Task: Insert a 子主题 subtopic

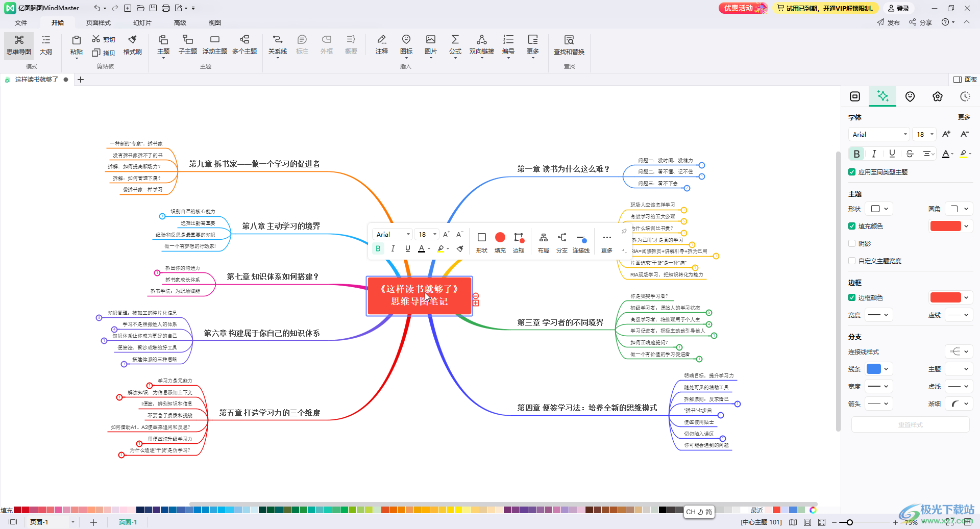Action: tap(188, 45)
